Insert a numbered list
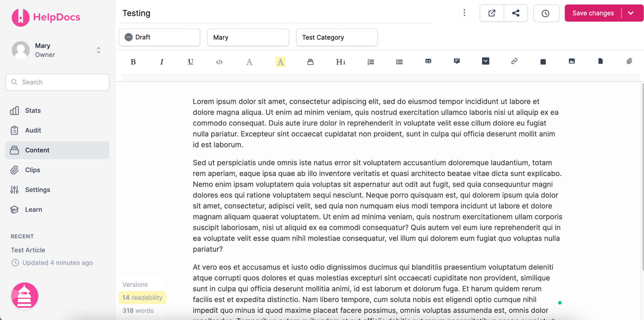This screenshot has width=644, height=320. click(371, 62)
